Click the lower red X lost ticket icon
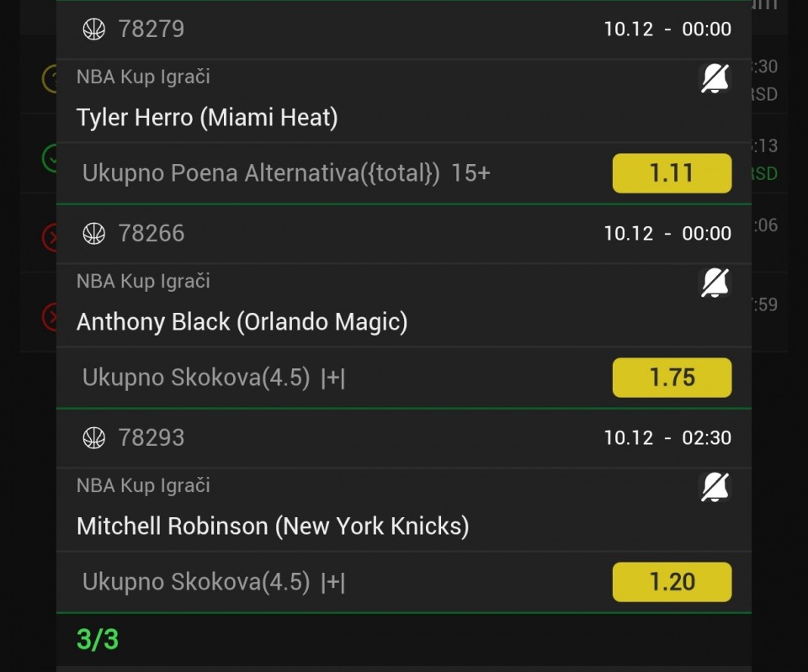 point(50,317)
